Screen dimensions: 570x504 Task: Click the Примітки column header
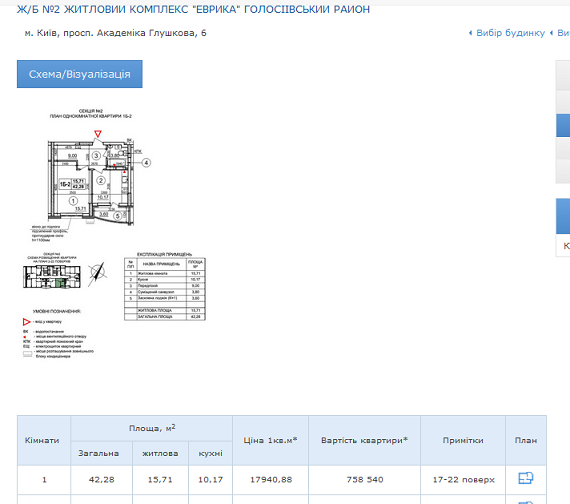click(x=463, y=440)
